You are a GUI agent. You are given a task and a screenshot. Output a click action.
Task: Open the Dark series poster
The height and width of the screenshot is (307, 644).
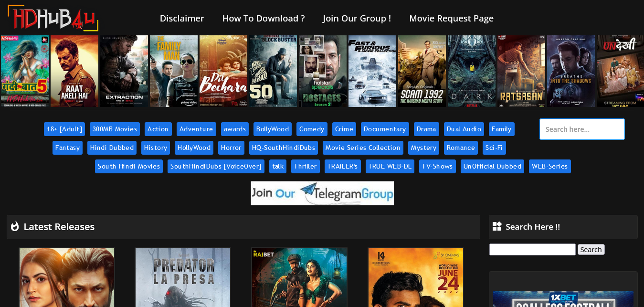[472, 71]
